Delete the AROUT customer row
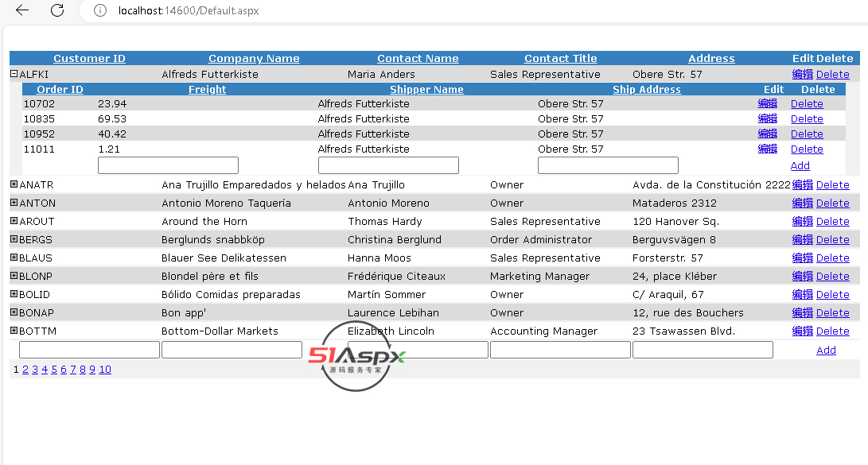 832,222
